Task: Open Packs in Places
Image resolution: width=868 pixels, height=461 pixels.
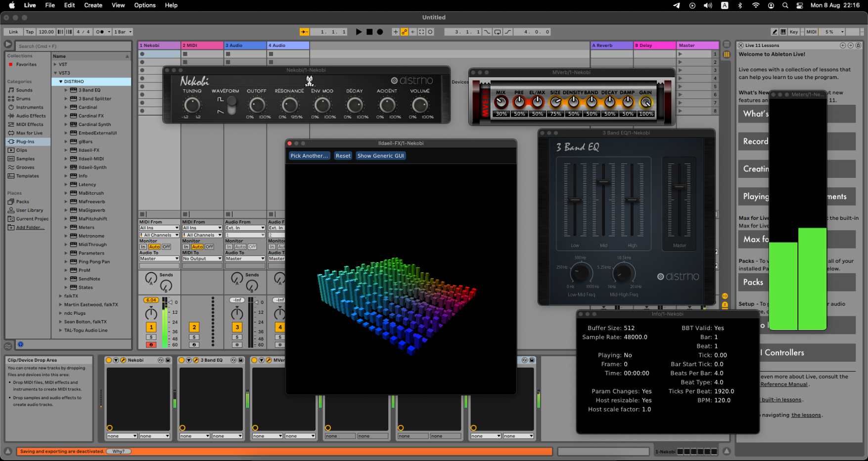Action: pos(28,202)
